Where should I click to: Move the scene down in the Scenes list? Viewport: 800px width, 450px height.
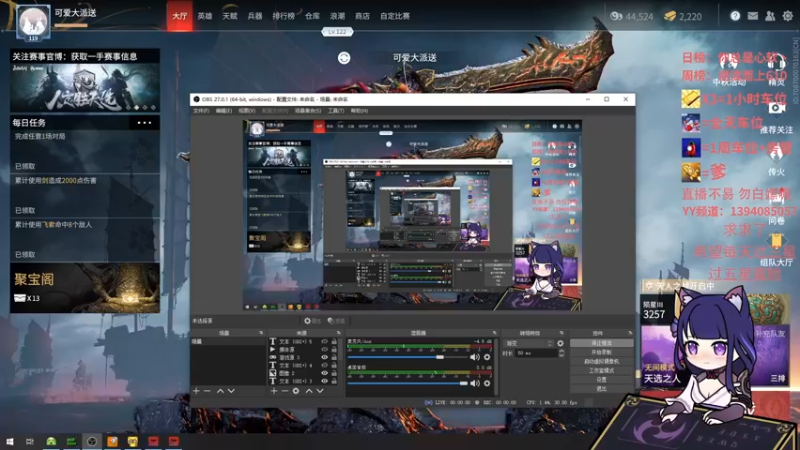coord(231,391)
